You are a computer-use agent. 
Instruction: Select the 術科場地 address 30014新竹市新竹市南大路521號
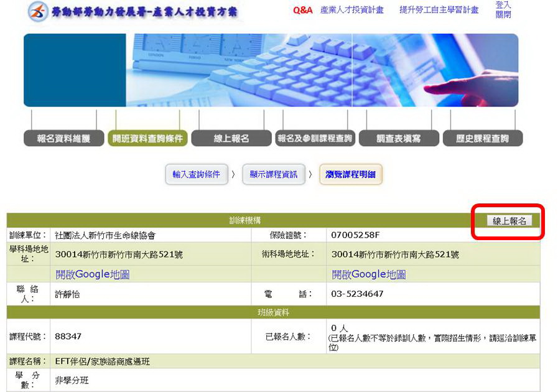[x=395, y=254]
